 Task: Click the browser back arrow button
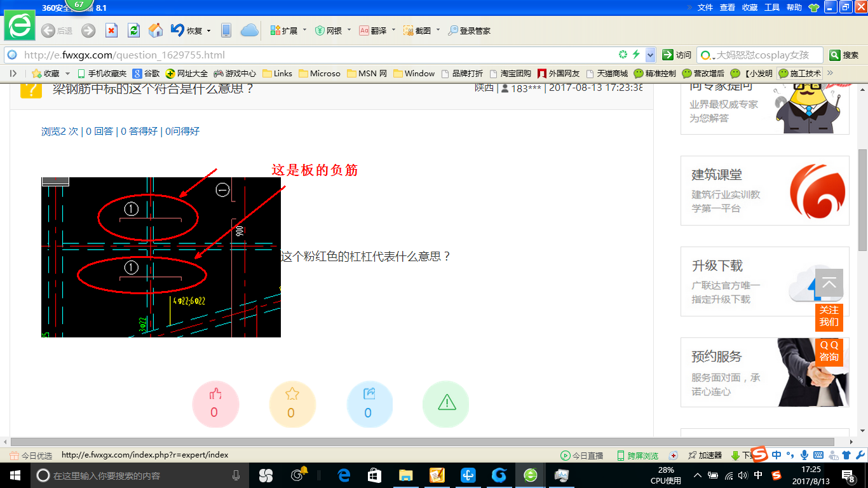click(x=48, y=30)
